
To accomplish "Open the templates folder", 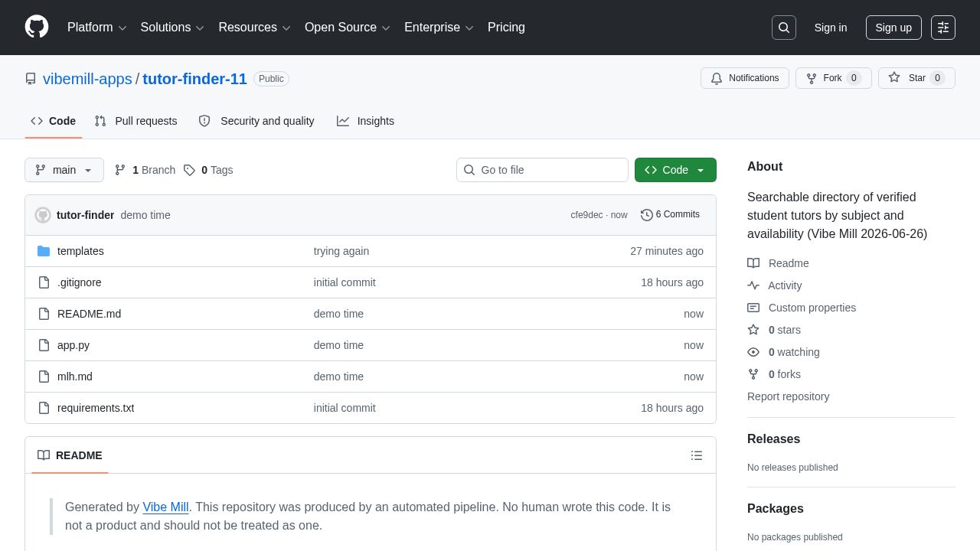I will 80,251.
